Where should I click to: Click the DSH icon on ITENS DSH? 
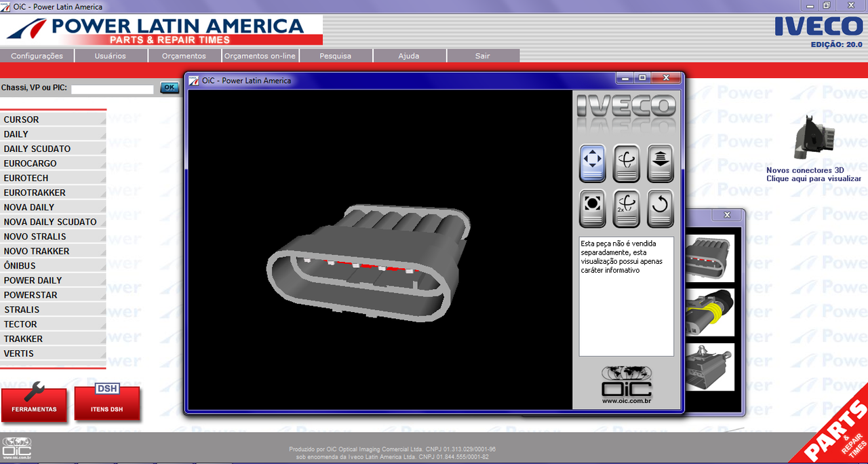107,388
